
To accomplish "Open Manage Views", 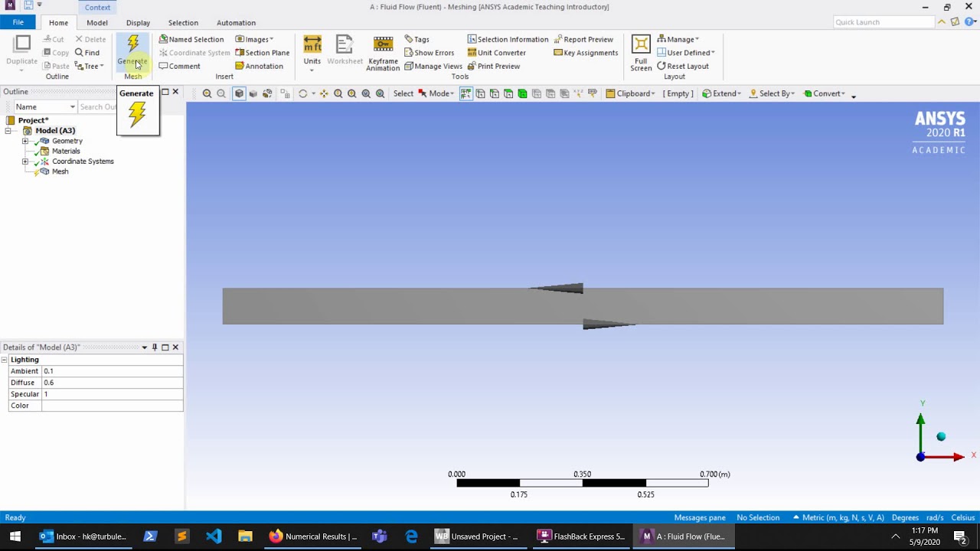I will coord(433,66).
